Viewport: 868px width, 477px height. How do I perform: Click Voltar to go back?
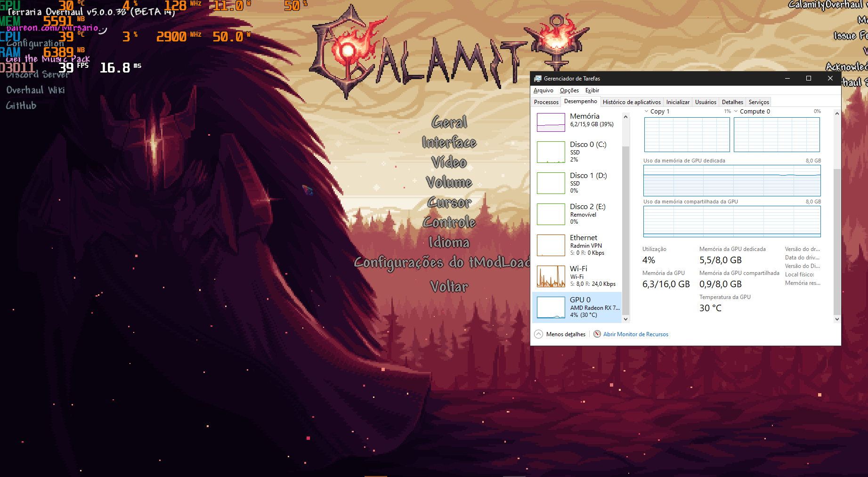point(449,286)
